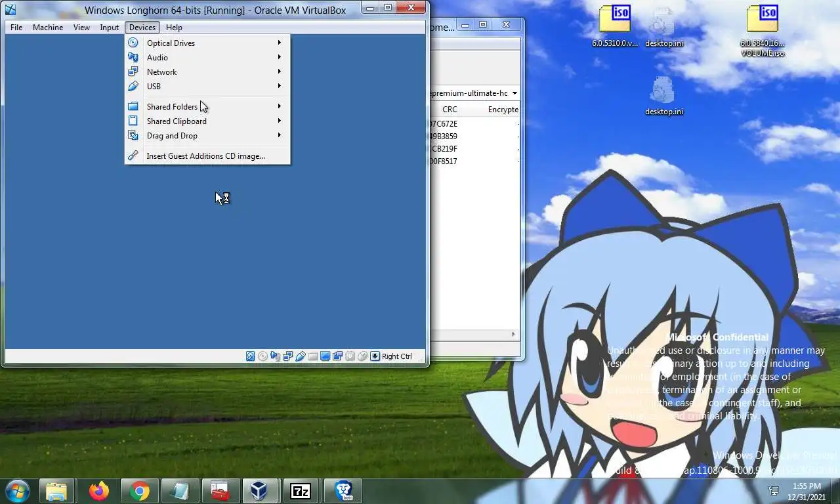Image resolution: width=840 pixels, height=504 pixels.
Task: Maximize the background archive window
Action: tap(483, 25)
